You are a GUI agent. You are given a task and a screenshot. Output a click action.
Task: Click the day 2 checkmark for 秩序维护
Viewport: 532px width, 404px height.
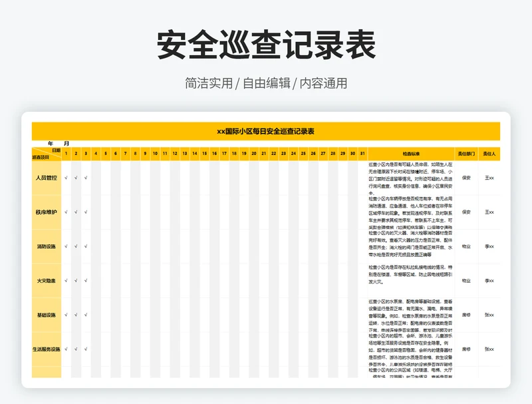tap(76, 212)
